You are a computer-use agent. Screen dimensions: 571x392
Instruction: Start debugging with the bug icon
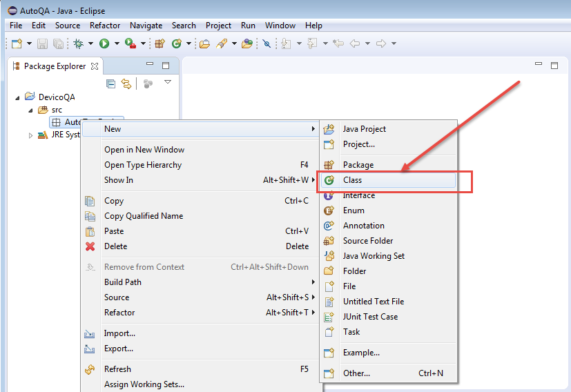[x=78, y=43]
